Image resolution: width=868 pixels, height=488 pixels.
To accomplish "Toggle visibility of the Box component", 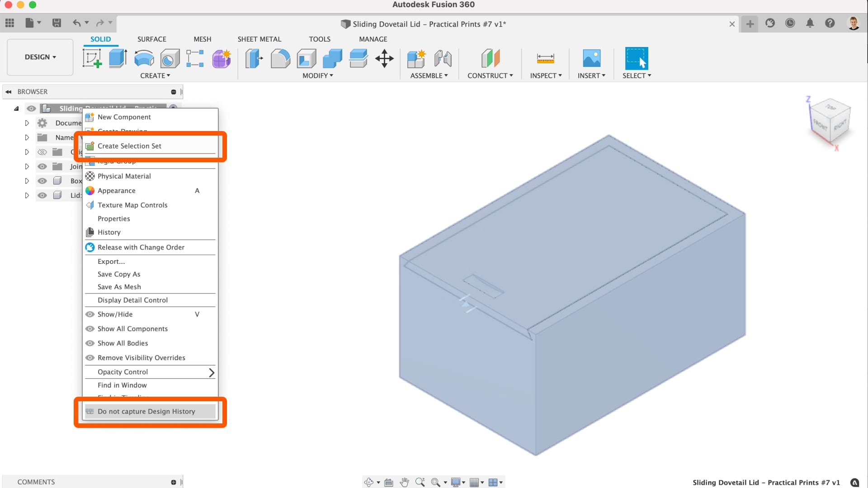I will pos(42,181).
